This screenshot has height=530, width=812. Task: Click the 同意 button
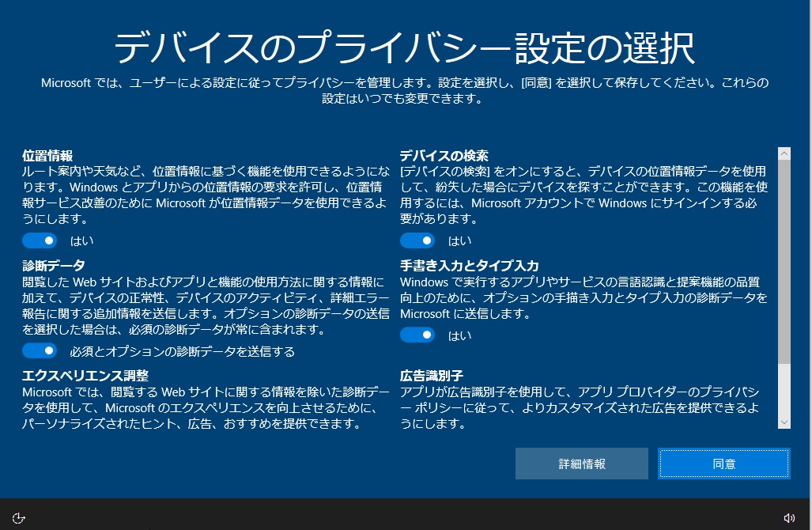click(724, 464)
